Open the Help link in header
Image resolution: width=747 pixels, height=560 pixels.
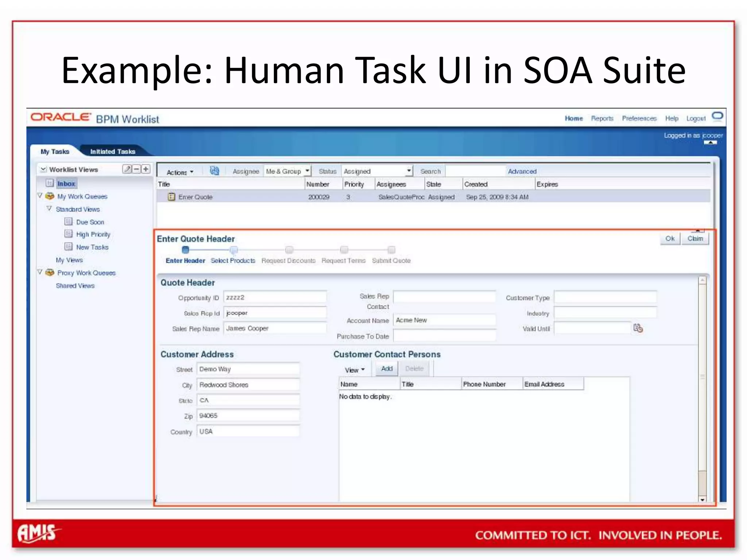[671, 118]
